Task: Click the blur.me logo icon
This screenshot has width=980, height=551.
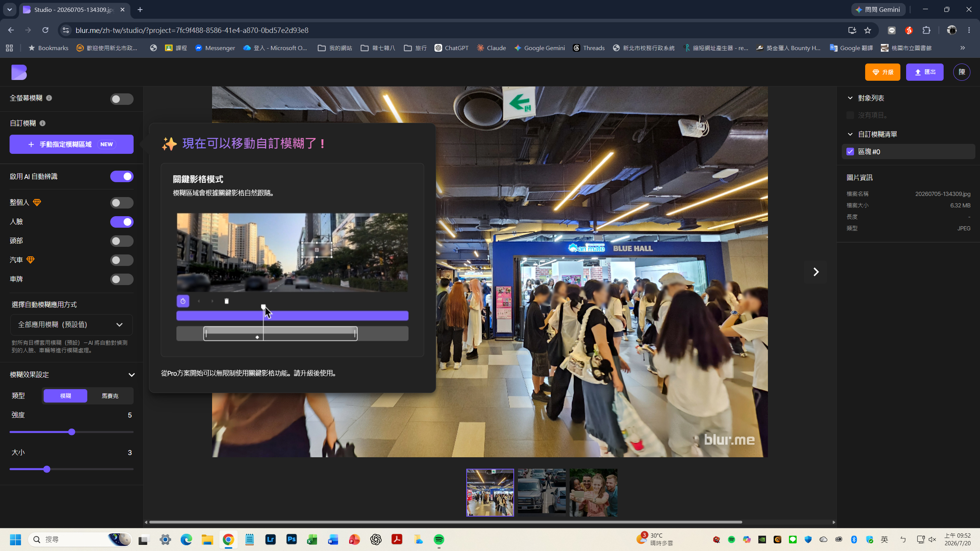Action: click(x=19, y=72)
